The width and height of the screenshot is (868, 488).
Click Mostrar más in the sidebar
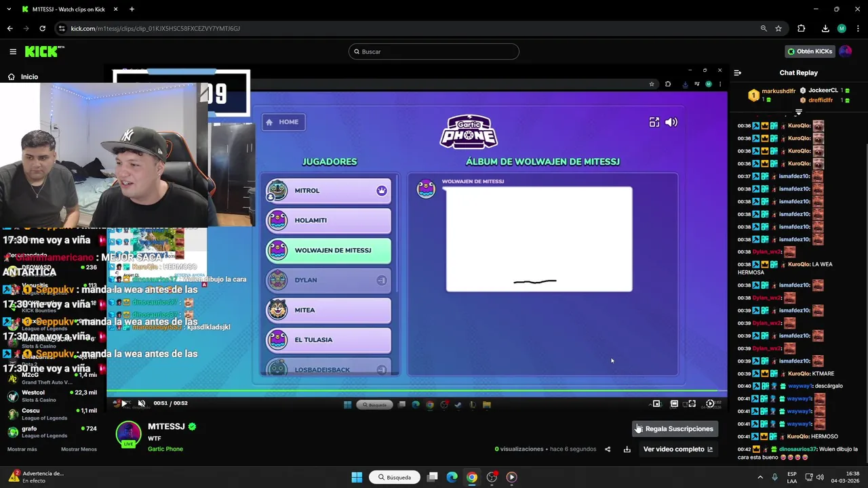pos(22,449)
